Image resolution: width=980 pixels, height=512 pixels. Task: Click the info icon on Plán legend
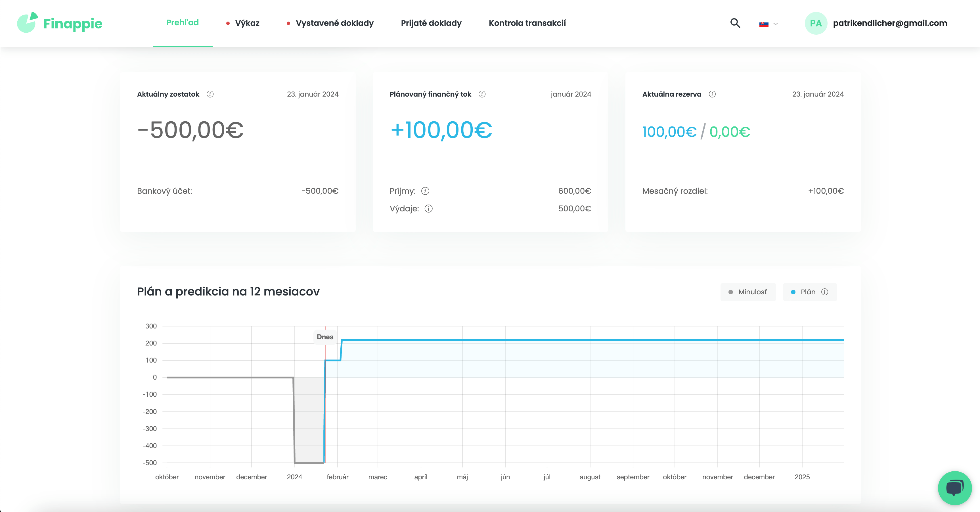click(825, 292)
